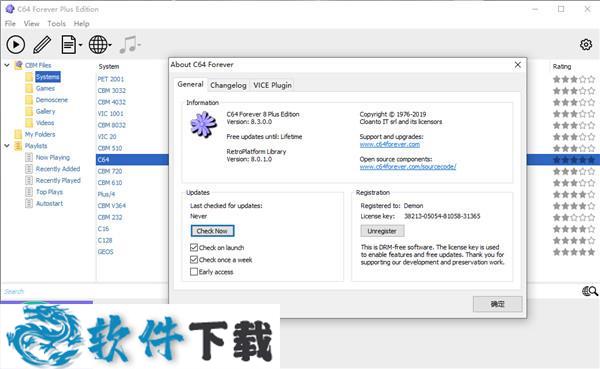This screenshot has width=600, height=369.
Task: Click the Globe web toolbar icon
Action: (98, 45)
